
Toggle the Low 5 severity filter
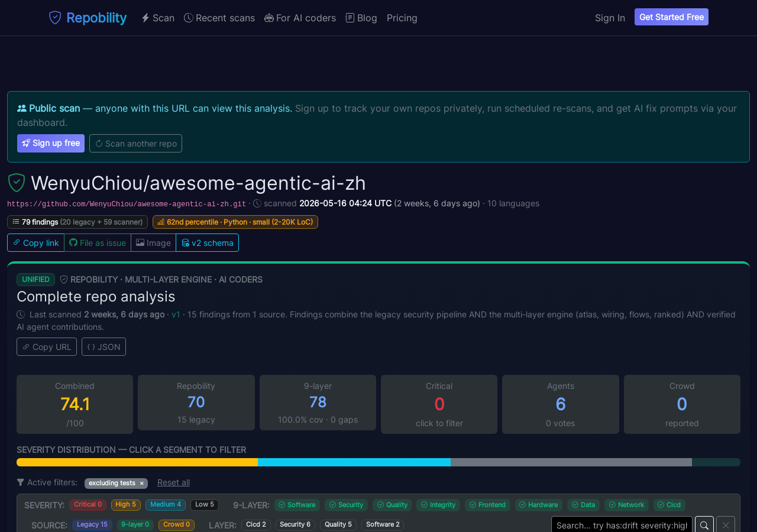click(x=205, y=505)
